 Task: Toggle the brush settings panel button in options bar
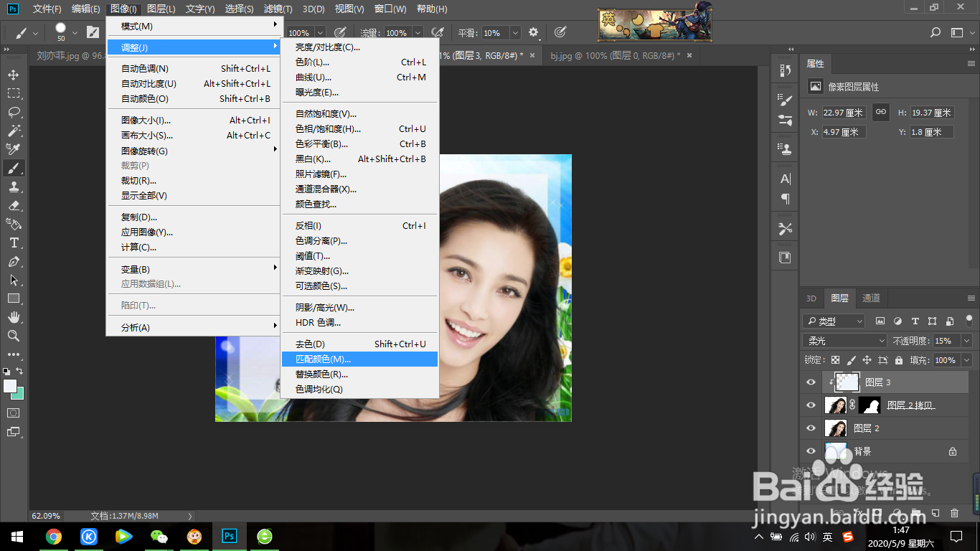93,32
